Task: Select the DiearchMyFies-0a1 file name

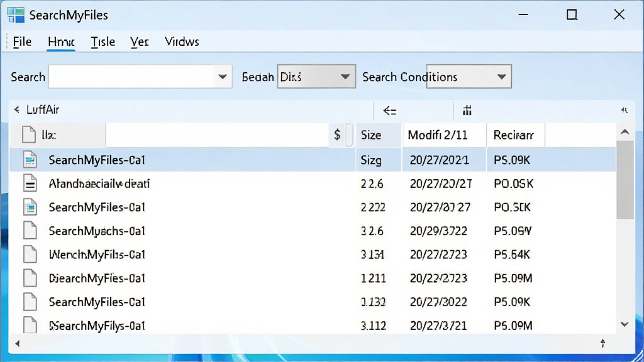Action: (97, 278)
